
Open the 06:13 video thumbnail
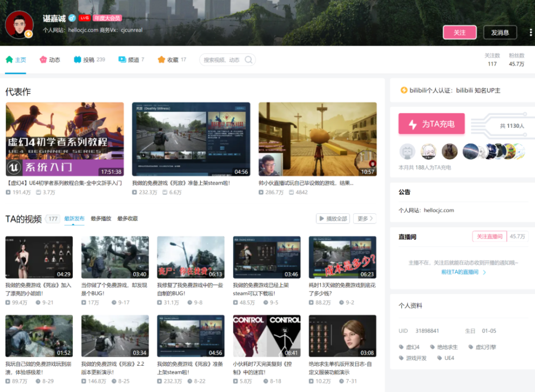[191, 257]
